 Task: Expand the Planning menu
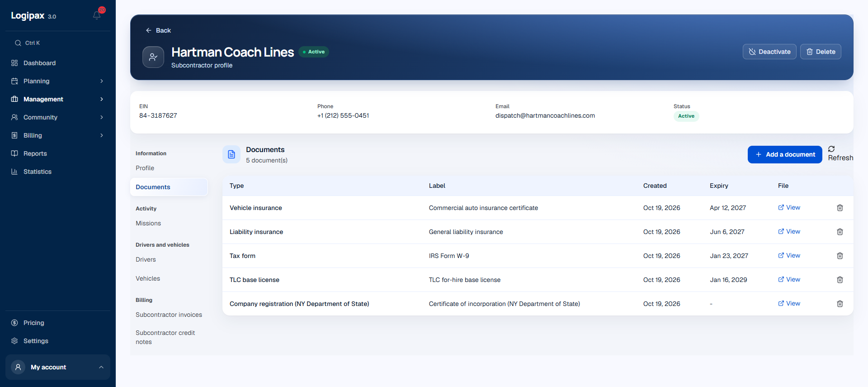(58, 81)
